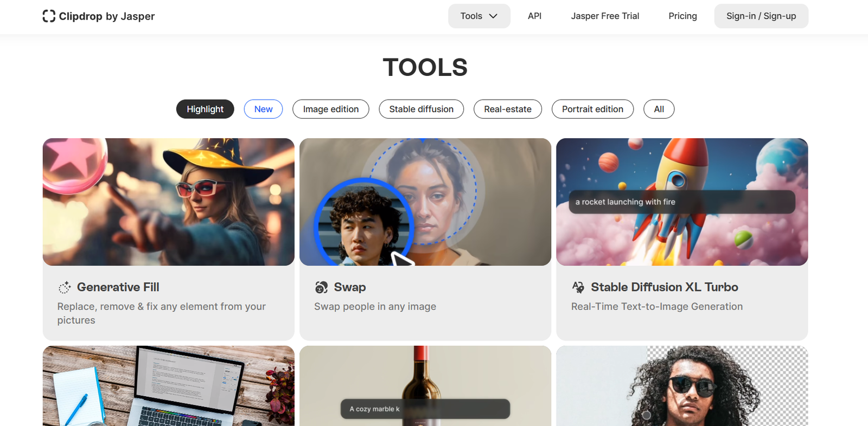The width and height of the screenshot is (868, 426).
Task: Show All tools filter
Action: (x=659, y=109)
